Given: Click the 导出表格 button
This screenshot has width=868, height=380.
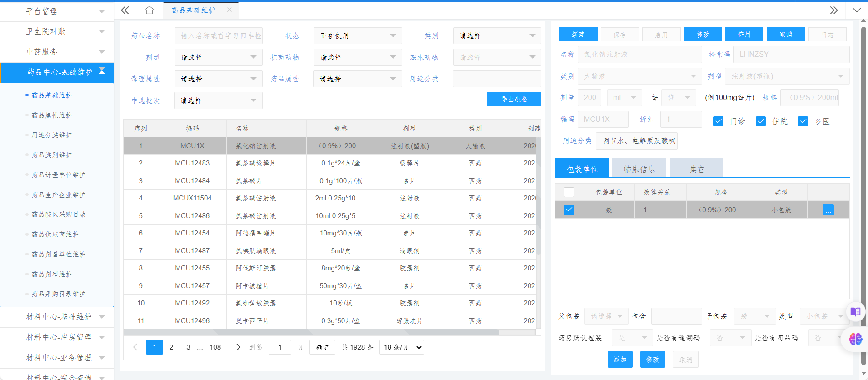Looking at the screenshot, I should (x=514, y=99).
